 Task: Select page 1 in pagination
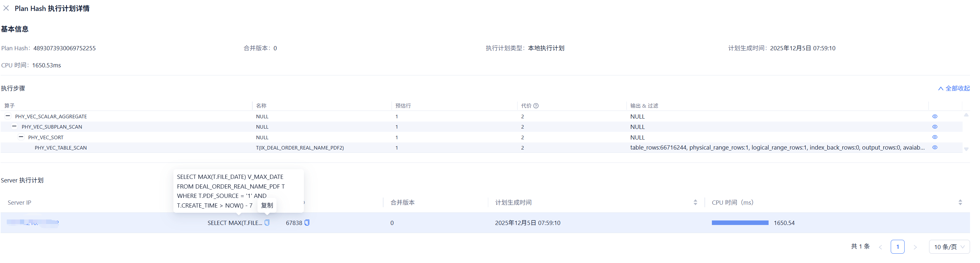pyautogui.click(x=898, y=247)
